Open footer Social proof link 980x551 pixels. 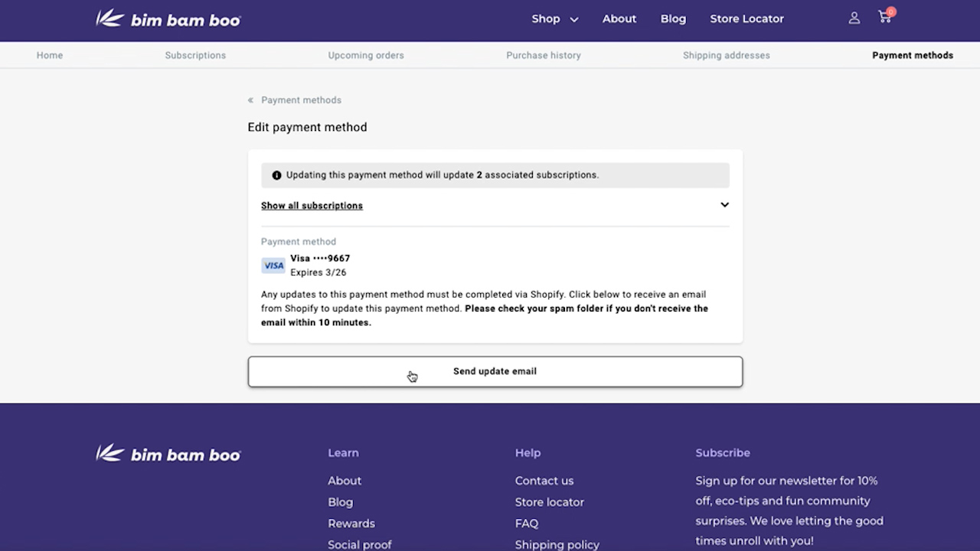click(360, 545)
